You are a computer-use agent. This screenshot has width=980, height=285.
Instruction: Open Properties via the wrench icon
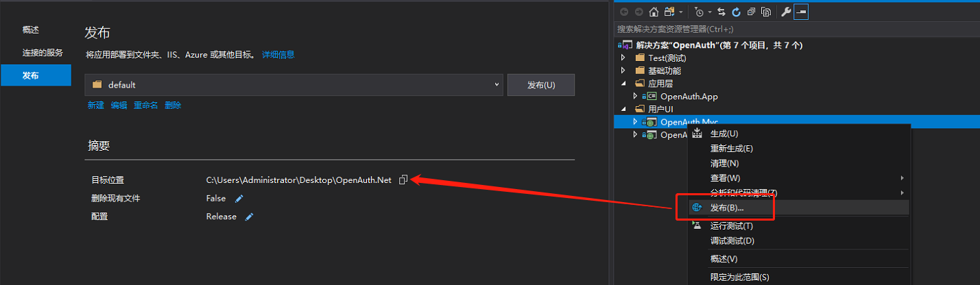coord(786,12)
